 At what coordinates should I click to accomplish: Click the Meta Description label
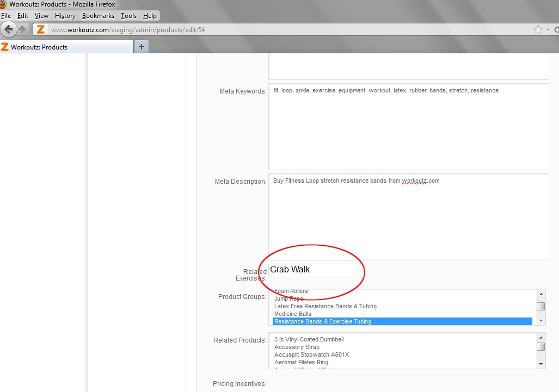pyautogui.click(x=241, y=182)
